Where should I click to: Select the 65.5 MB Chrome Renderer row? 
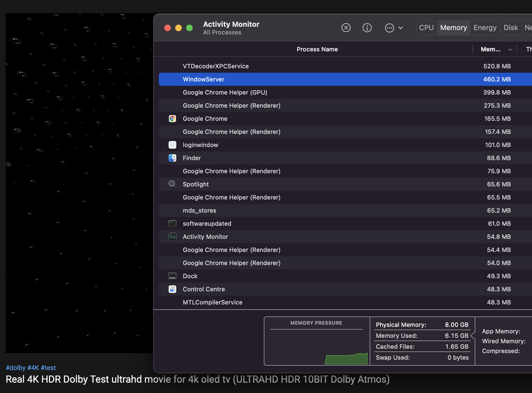click(345, 197)
